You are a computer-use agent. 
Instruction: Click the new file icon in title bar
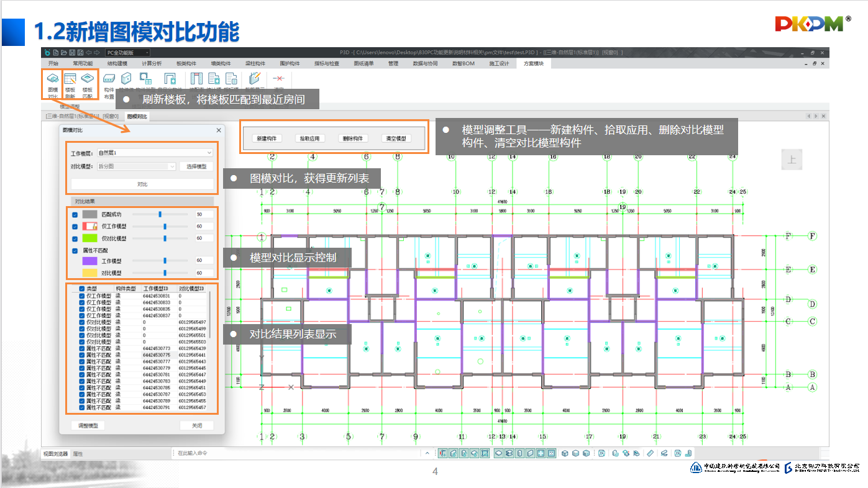55,52
